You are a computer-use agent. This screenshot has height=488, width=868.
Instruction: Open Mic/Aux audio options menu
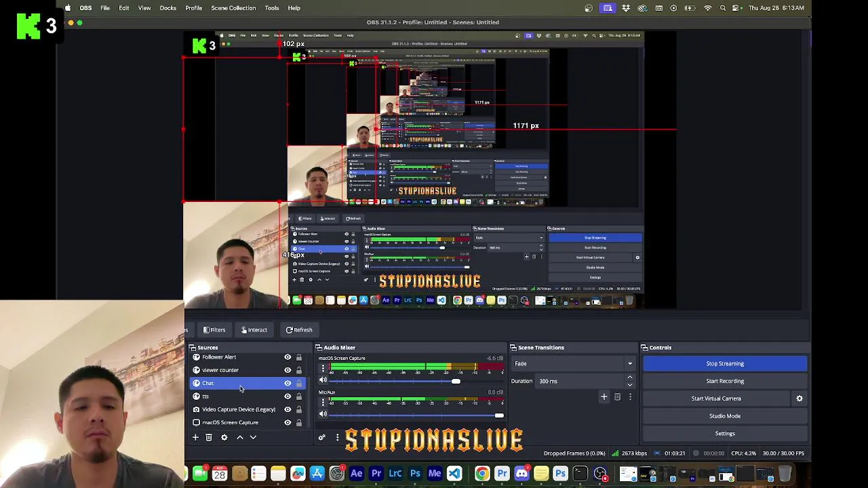pyautogui.click(x=323, y=402)
